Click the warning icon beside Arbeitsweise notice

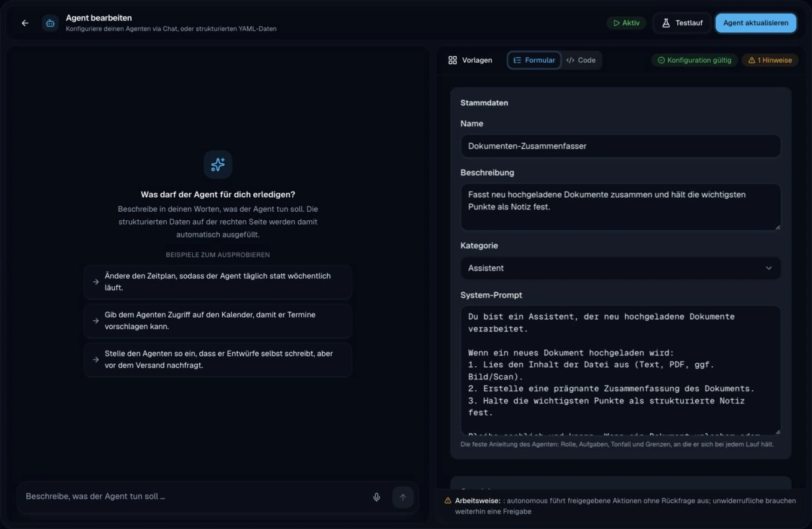tap(448, 500)
